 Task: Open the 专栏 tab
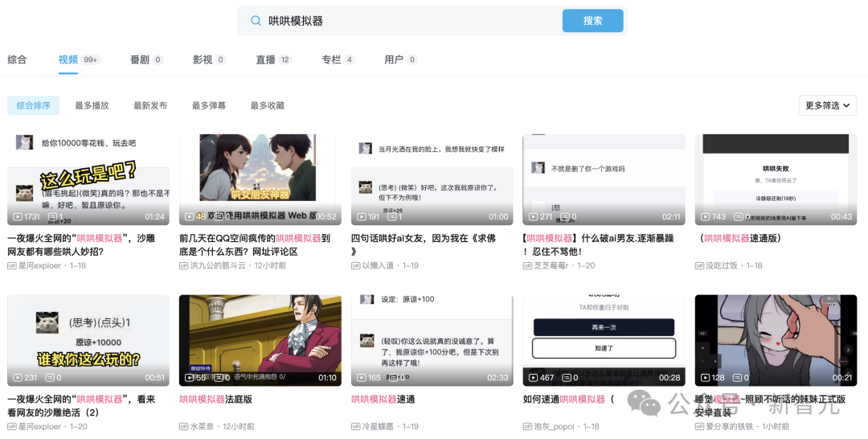[x=331, y=59]
